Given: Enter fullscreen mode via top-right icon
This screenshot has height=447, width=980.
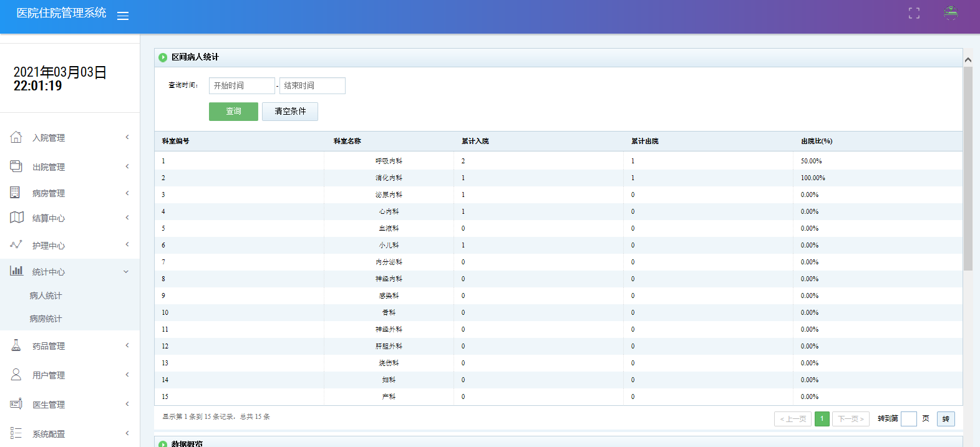Looking at the screenshot, I should (914, 13).
